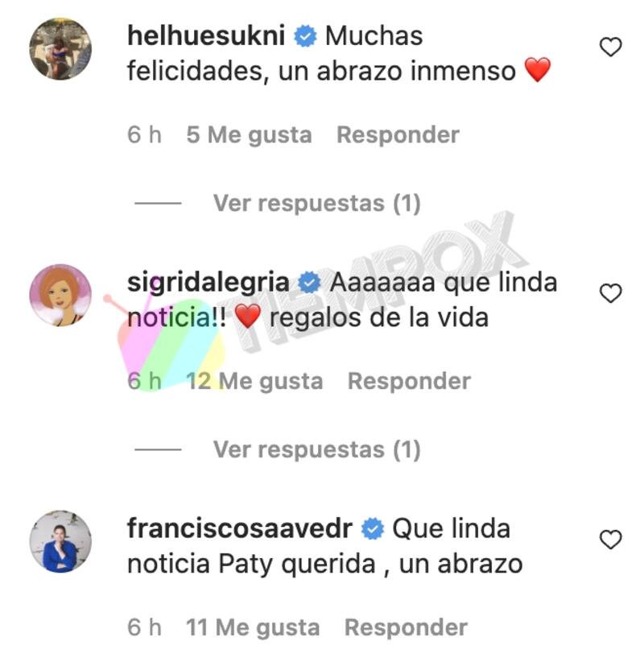The height and width of the screenshot is (654, 644).
Task: Click verified badge next to helhuesukni
Action: [x=306, y=36]
